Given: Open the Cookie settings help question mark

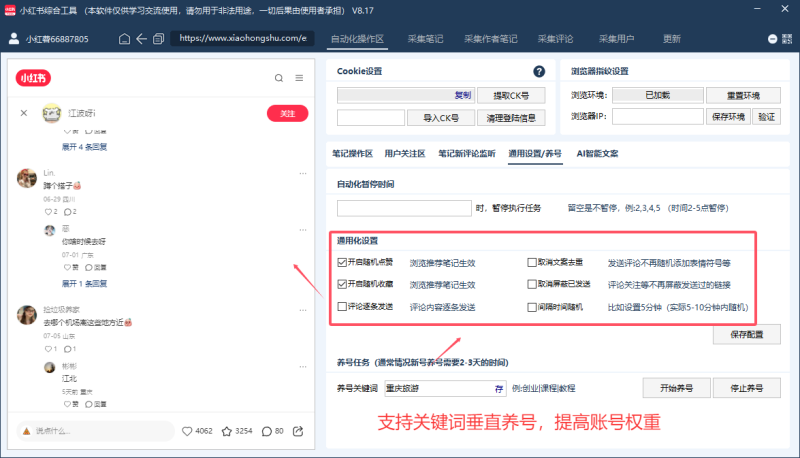Looking at the screenshot, I should point(539,71).
